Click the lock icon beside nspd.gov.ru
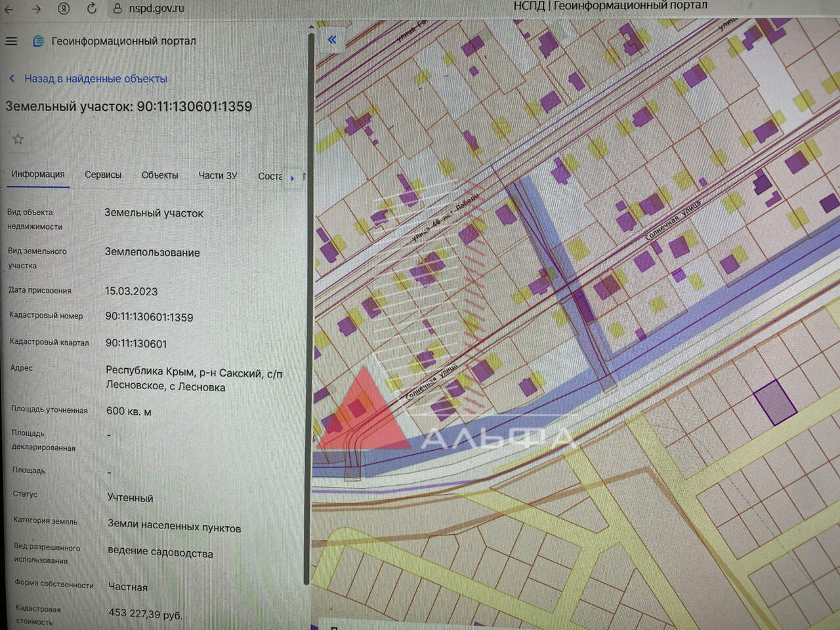The image size is (840, 630). 117,8
